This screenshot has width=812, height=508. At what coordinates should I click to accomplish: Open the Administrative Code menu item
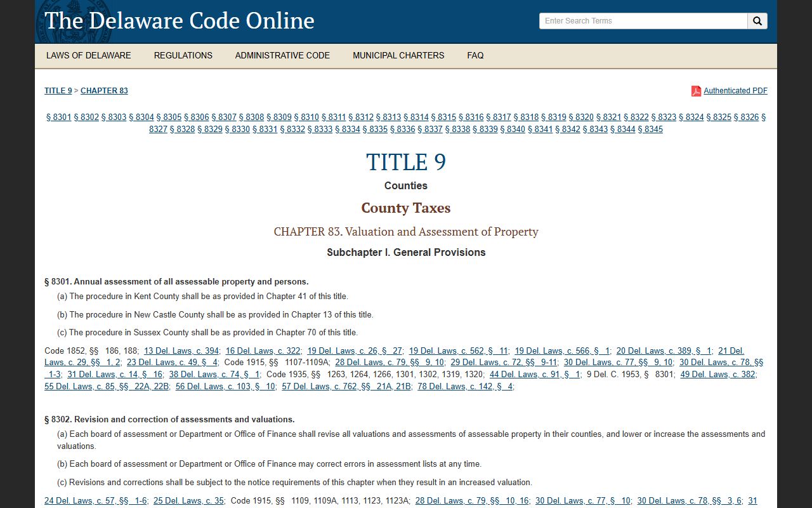[x=282, y=55]
